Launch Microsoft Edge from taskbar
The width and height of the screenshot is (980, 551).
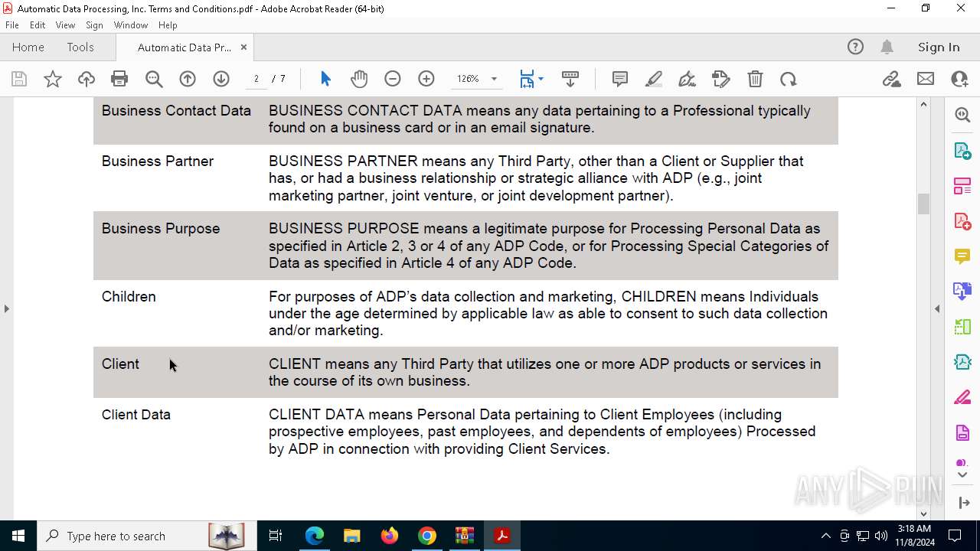pyautogui.click(x=315, y=536)
